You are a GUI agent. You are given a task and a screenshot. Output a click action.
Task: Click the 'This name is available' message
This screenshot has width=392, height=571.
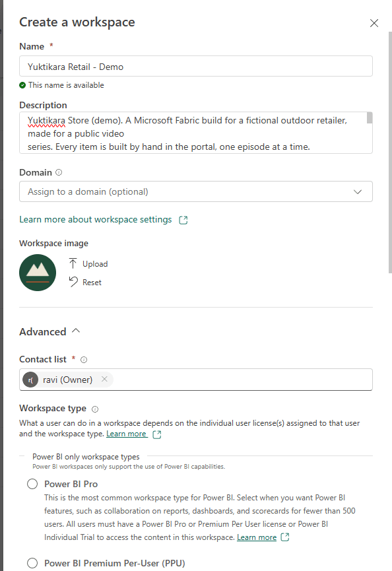click(x=66, y=85)
